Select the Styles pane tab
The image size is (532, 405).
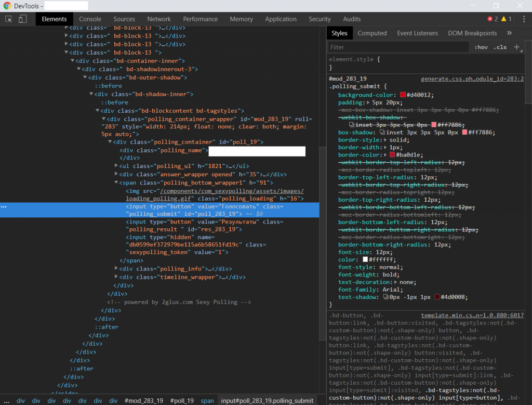tap(339, 33)
